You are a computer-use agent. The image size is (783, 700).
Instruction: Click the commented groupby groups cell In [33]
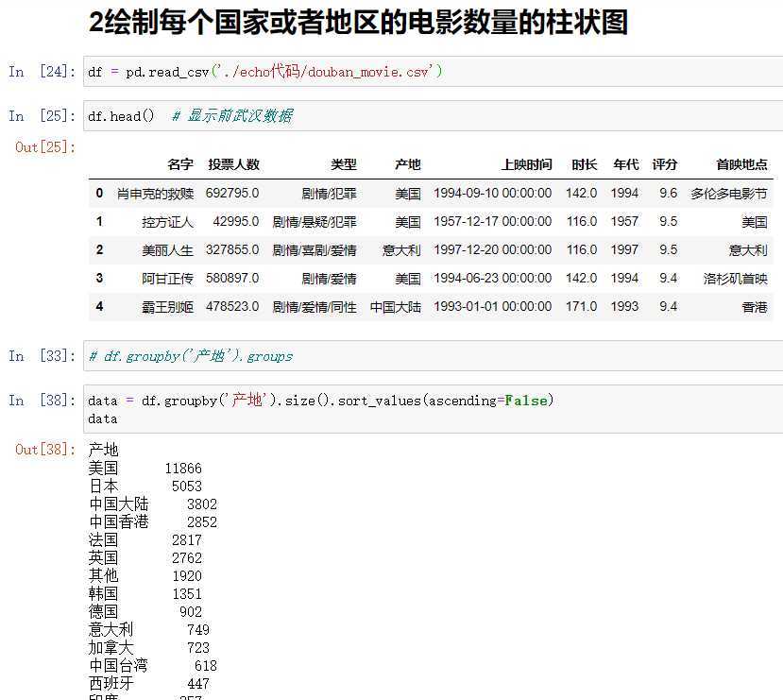[x=433, y=356]
